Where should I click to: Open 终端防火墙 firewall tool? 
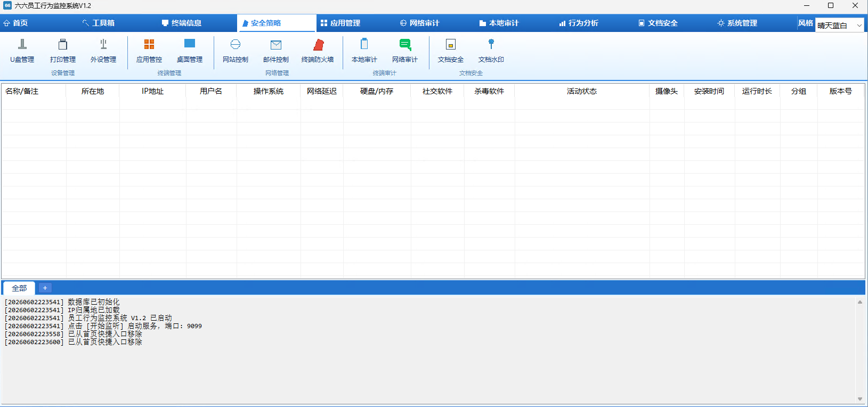(318, 51)
